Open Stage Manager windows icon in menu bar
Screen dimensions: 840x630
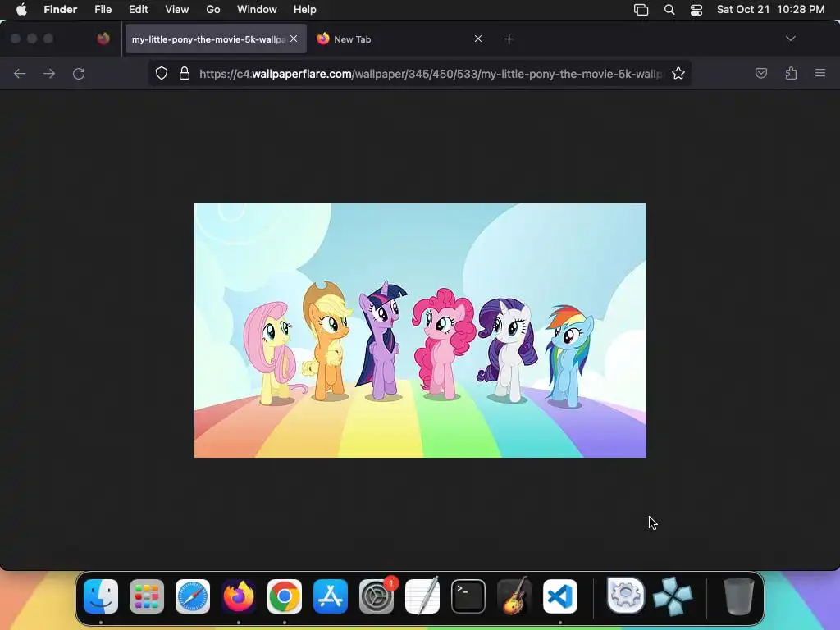(641, 10)
